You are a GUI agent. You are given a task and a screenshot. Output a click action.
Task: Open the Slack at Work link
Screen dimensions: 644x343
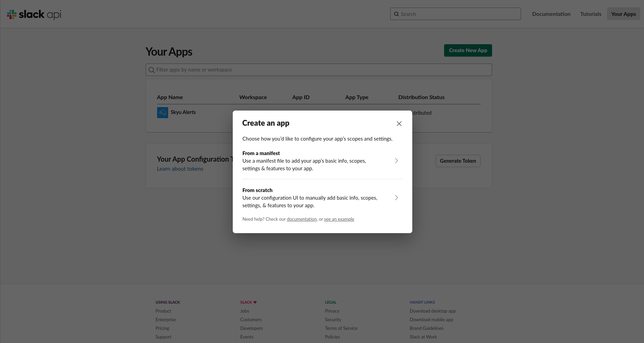click(x=423, y=337)
